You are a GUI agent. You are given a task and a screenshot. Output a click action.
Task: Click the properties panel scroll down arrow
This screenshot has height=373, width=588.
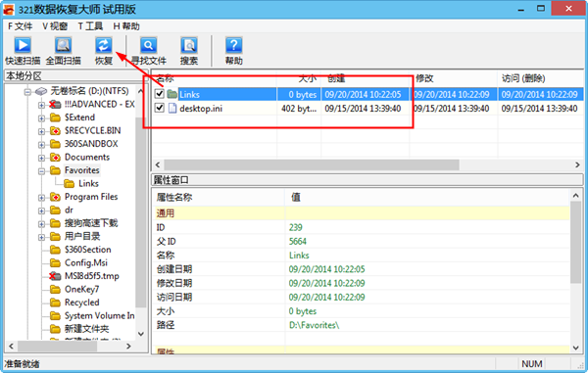(575, 348)
